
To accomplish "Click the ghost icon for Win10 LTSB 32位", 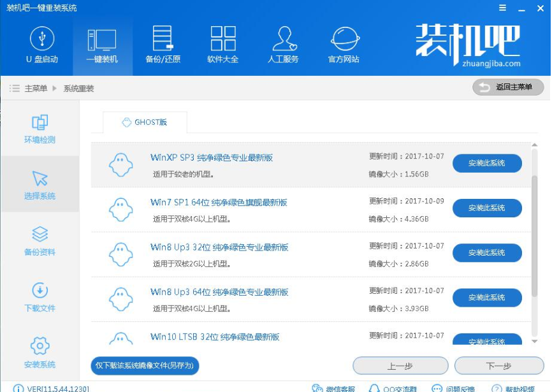I will (x=120, y=338).
